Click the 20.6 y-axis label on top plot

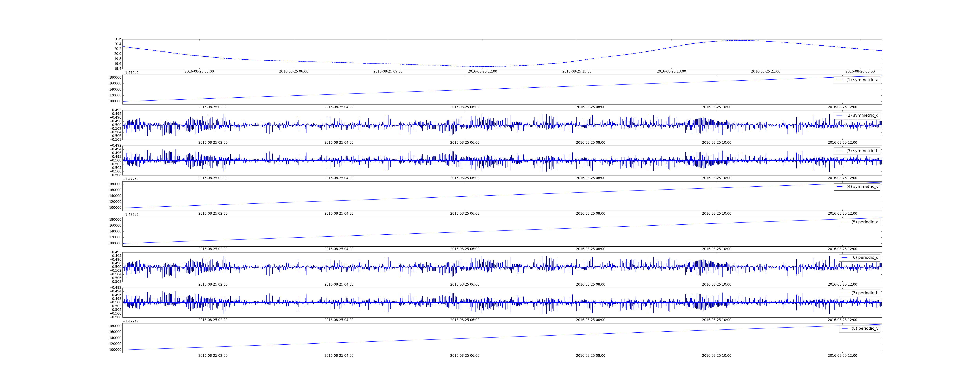click(118, 39)
